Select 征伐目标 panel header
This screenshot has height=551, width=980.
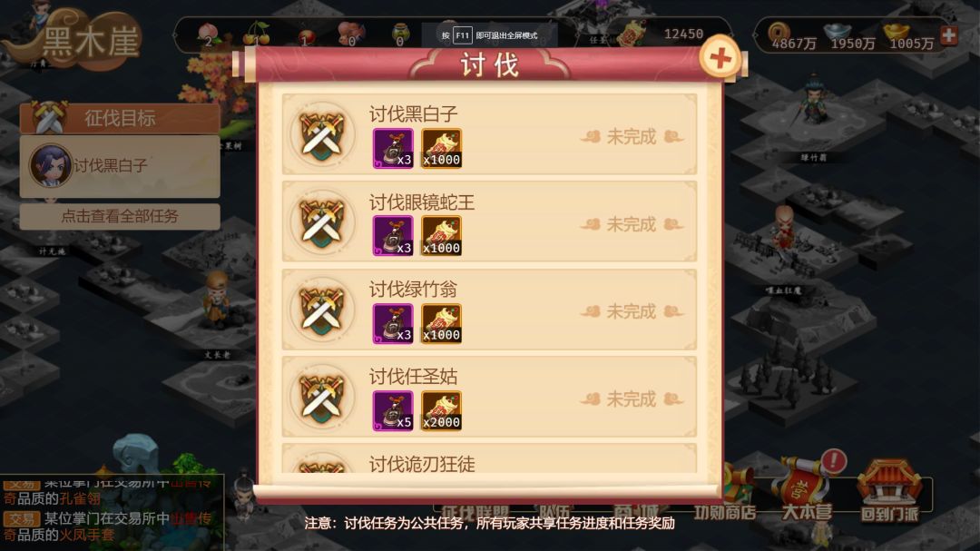click(120, 118)
